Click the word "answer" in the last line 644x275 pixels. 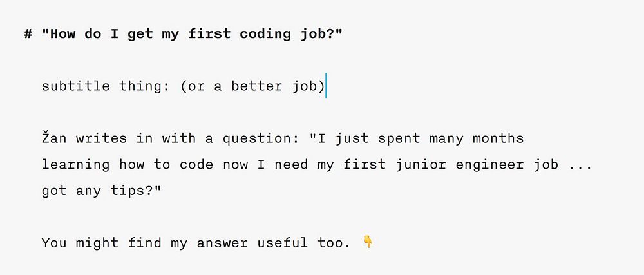click(222, 243)
